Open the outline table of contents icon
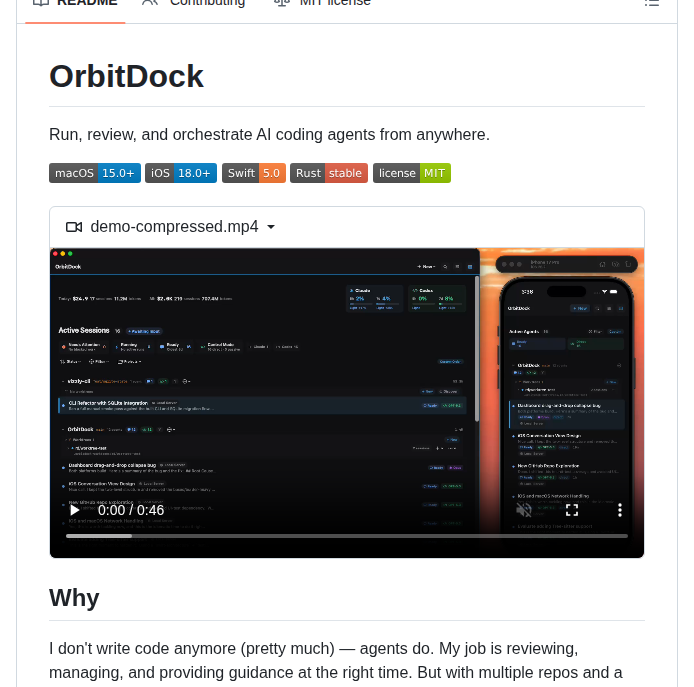694x687 pixels. pos(652,4)
